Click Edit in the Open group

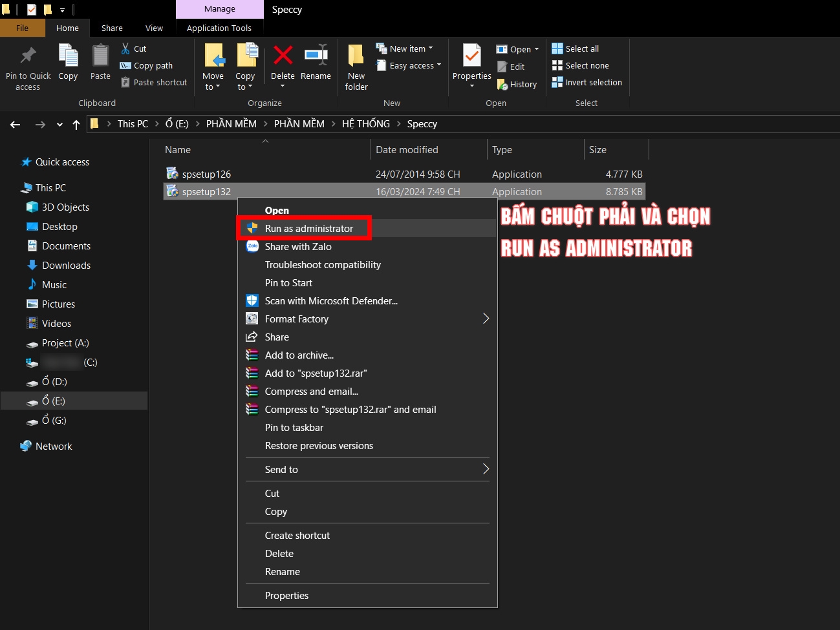pyautogui.click(x=511, y=67)
